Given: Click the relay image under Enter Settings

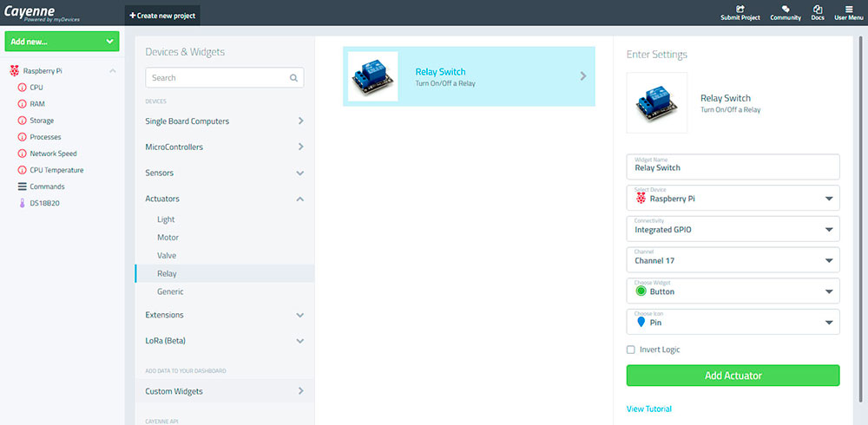Looking at the screenshot, I should pyautogui.click(x=656, y=103).
